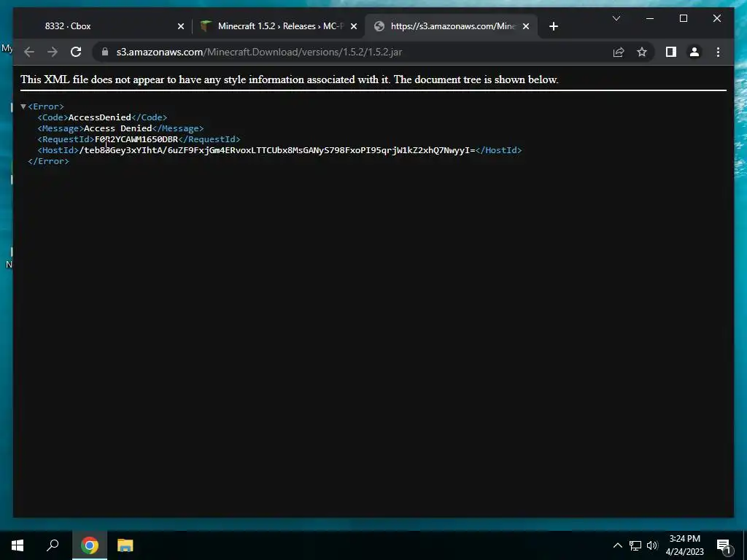Open the network status tray icon
Screen dimensions: 747x560
tap(635, 545)
